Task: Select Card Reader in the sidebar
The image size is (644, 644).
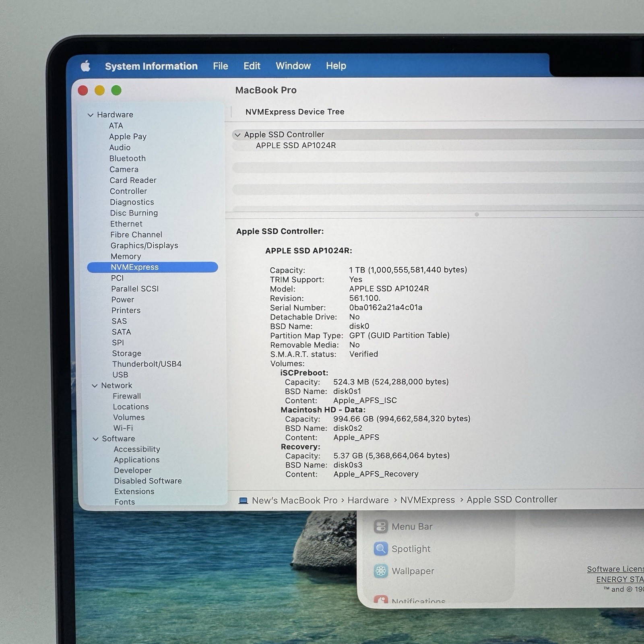Action: pyautogui.click(x=133, y=180)
